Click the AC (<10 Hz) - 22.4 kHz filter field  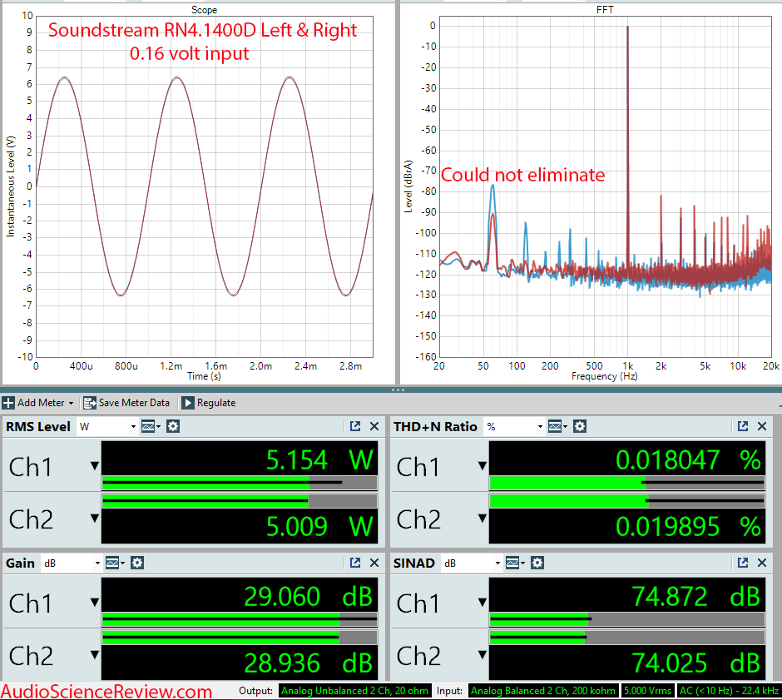coord(729,691)
